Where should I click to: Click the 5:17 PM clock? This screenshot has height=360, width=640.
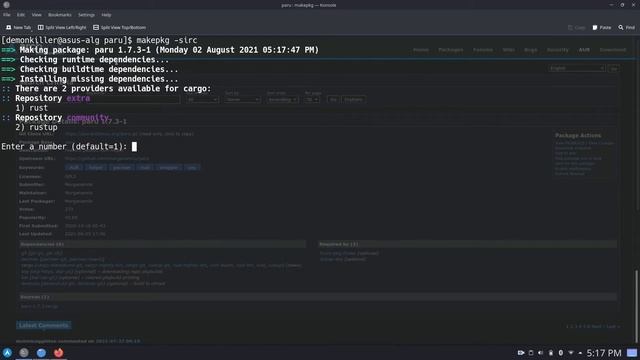coord(604,353)
